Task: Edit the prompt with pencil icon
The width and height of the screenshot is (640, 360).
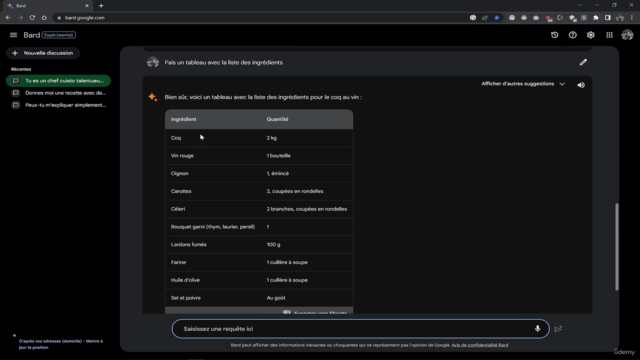Action: [583, 62]
